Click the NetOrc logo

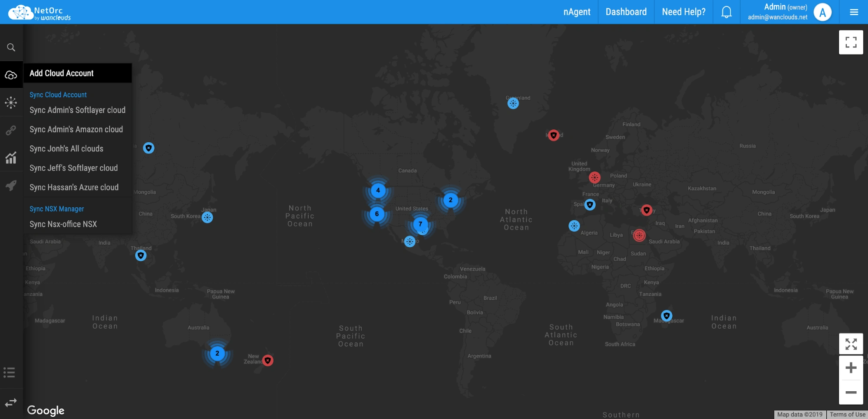pyautogui.click(x=40, y=13)
